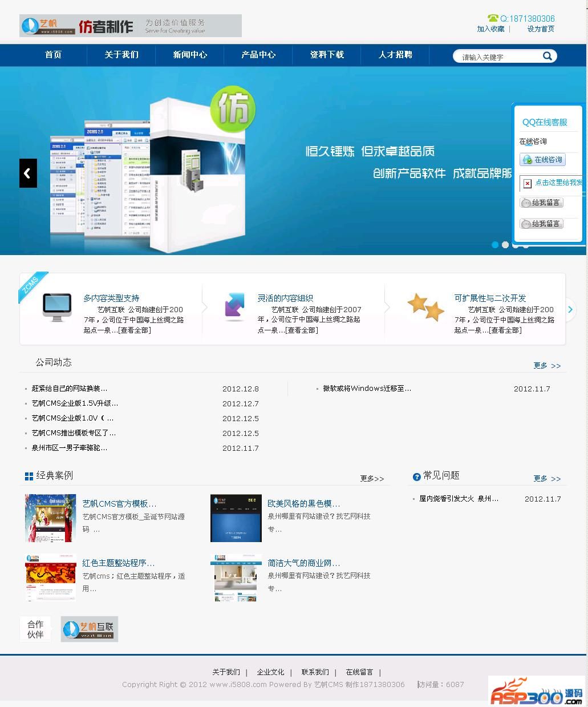Click the green phone icon near QQ number
The height and width of the screenshot is (707, 588).
pos(493,18)
